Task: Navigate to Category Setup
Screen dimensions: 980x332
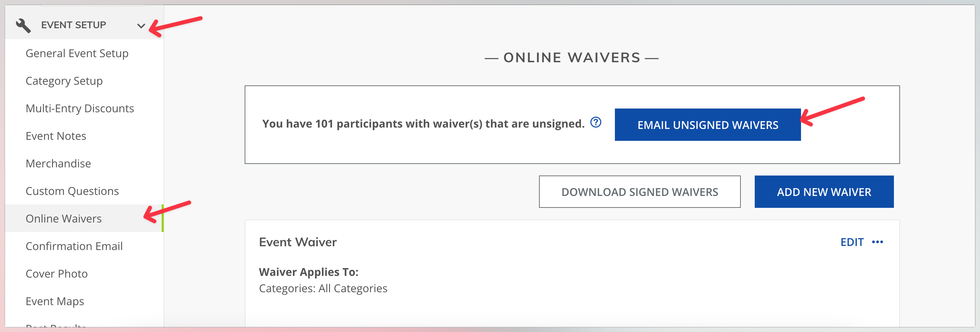Action: 64,81
